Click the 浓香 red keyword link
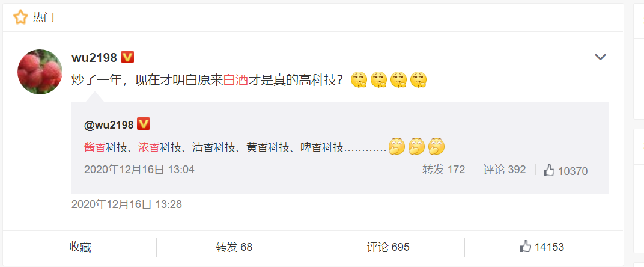The height and width of the screenshot is (267, 644). 148,147
